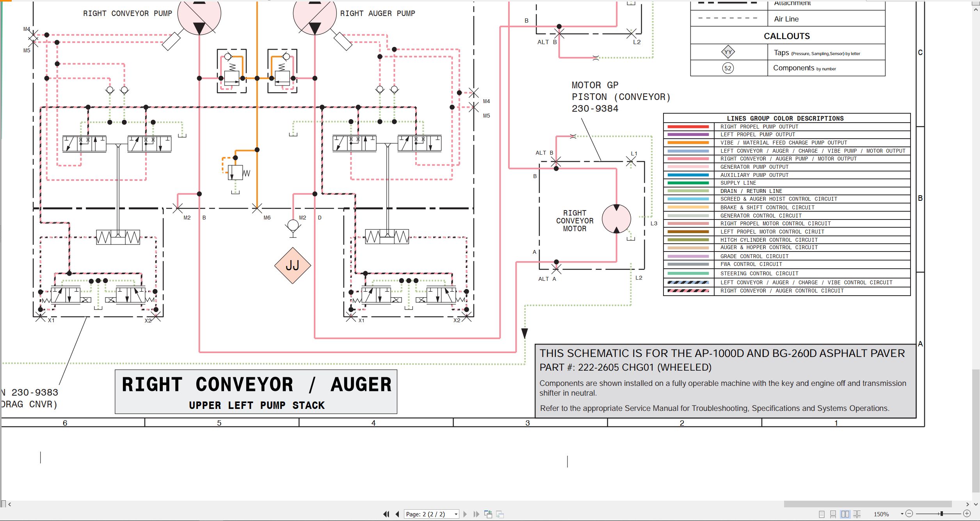Click 'GRADE CONTROL CIRCUIT' legend entry

754,257
